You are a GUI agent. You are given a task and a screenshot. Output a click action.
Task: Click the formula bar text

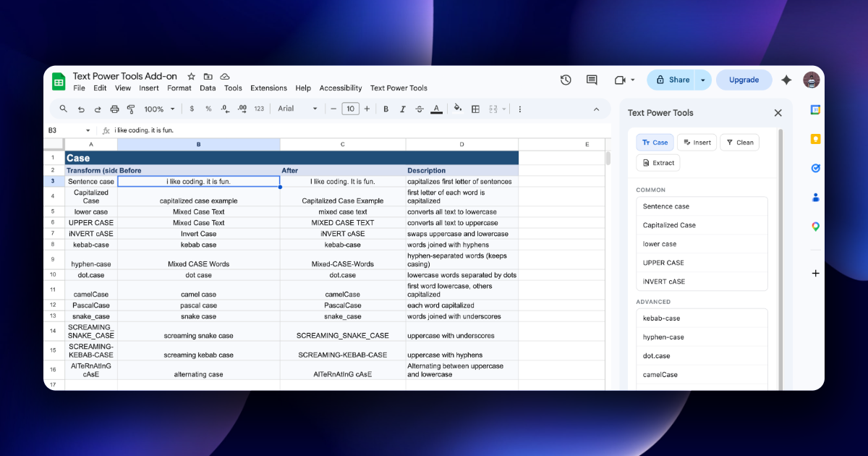tap(144, 130)
